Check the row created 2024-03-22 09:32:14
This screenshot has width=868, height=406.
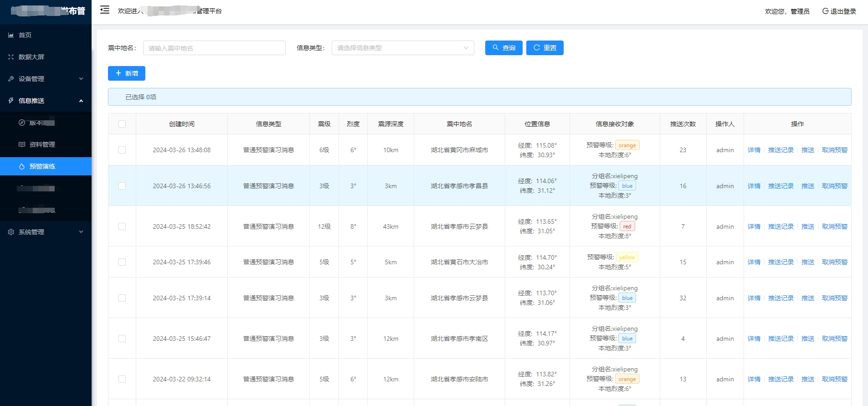pyautogui.click(x=122, y=379)
